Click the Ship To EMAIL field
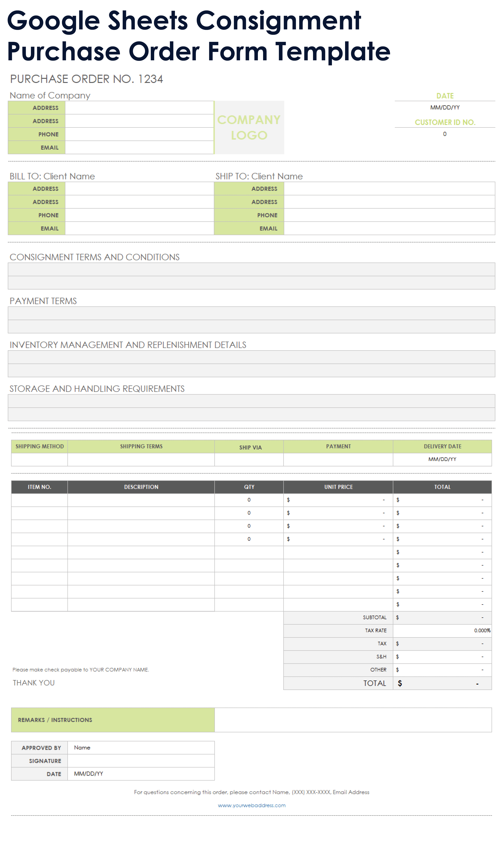 coord(389,229)
